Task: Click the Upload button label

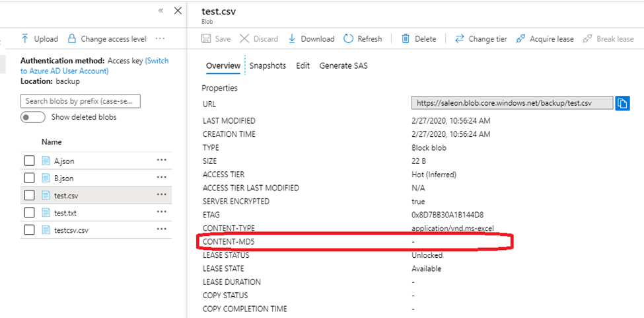Action: click(46, 39)
